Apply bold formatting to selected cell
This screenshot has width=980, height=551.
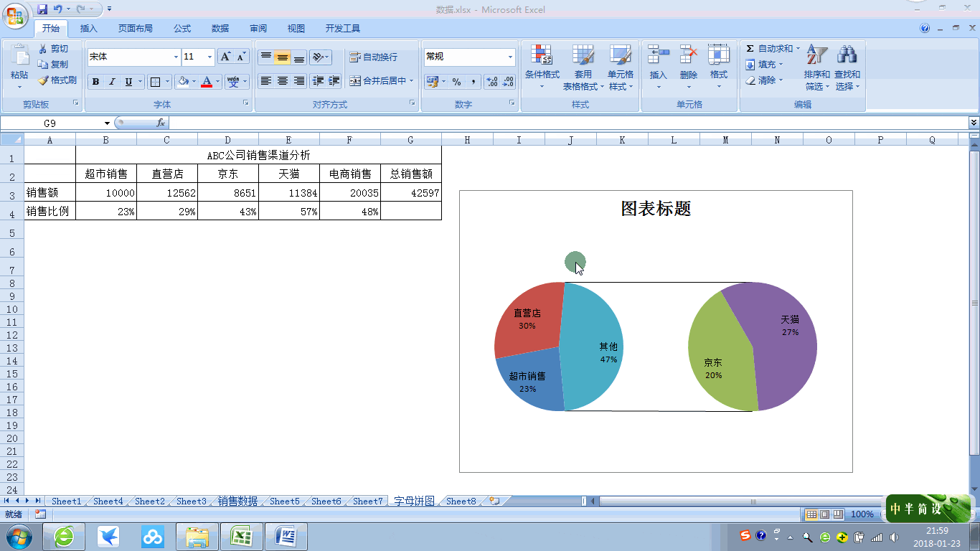click(95, 81)
